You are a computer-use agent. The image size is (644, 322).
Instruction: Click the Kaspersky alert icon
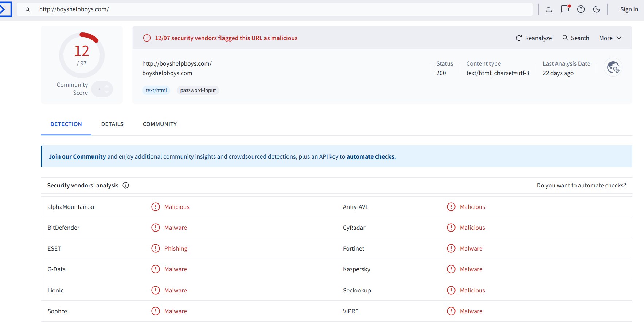tap(451, 269)
